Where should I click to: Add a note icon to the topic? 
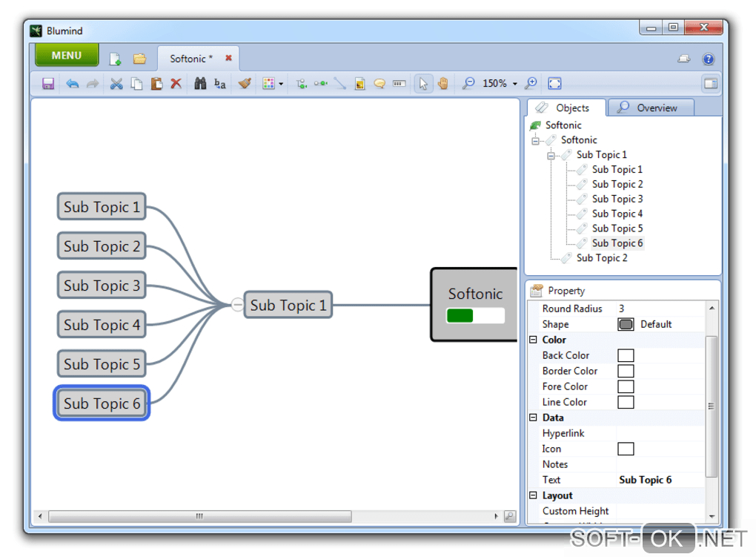(x=359, y=84)
